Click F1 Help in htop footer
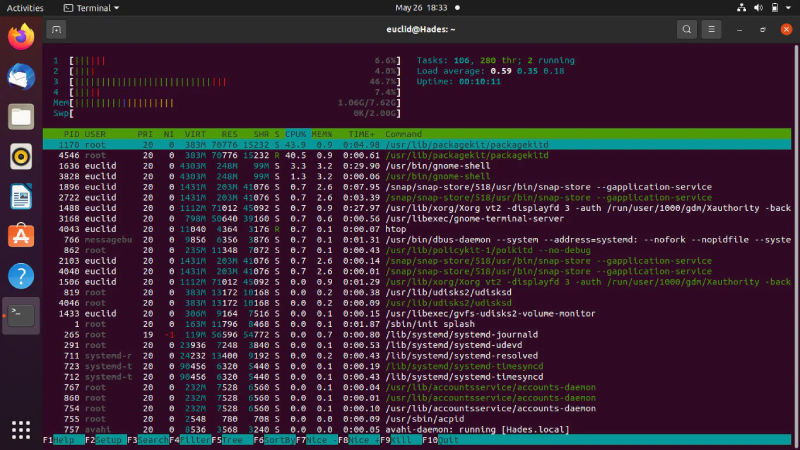The height and width of the screenshot is (450, 800). click(64, 440)
